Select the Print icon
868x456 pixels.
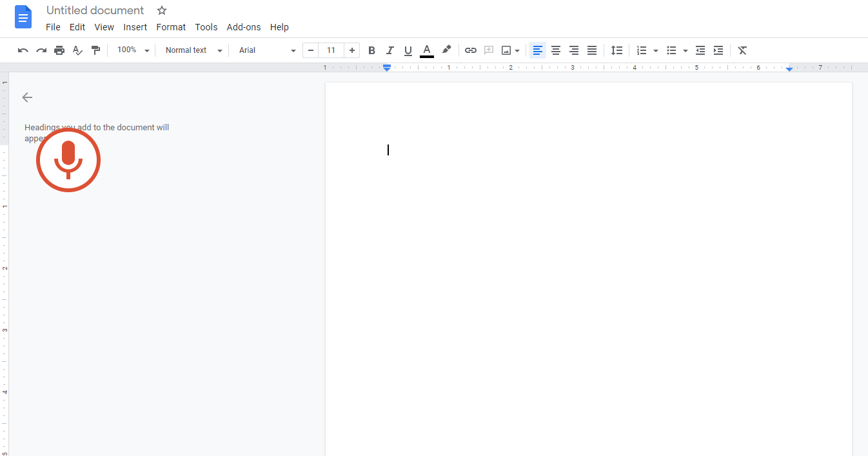(59, 50)
